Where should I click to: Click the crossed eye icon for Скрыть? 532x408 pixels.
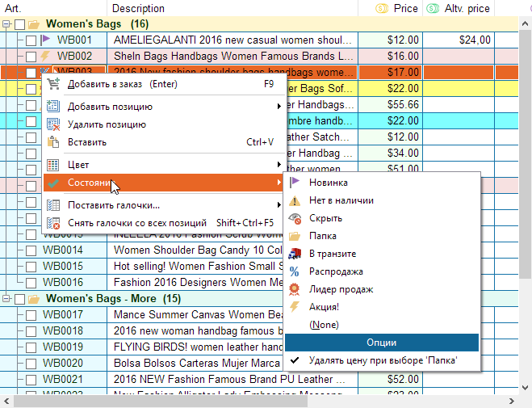pos(295,218)
